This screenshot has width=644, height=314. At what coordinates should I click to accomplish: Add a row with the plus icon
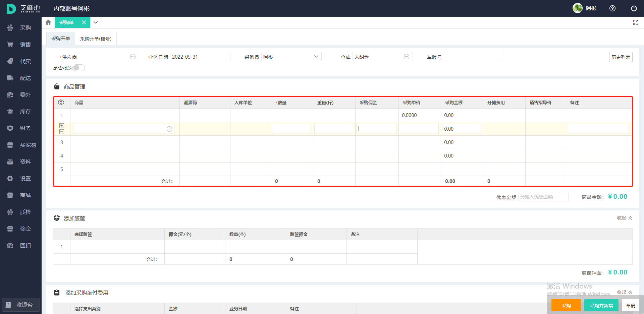click(62, 126)
